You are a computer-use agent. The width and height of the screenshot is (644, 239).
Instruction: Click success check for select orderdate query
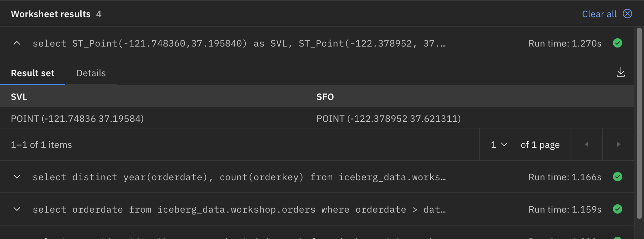617,209
